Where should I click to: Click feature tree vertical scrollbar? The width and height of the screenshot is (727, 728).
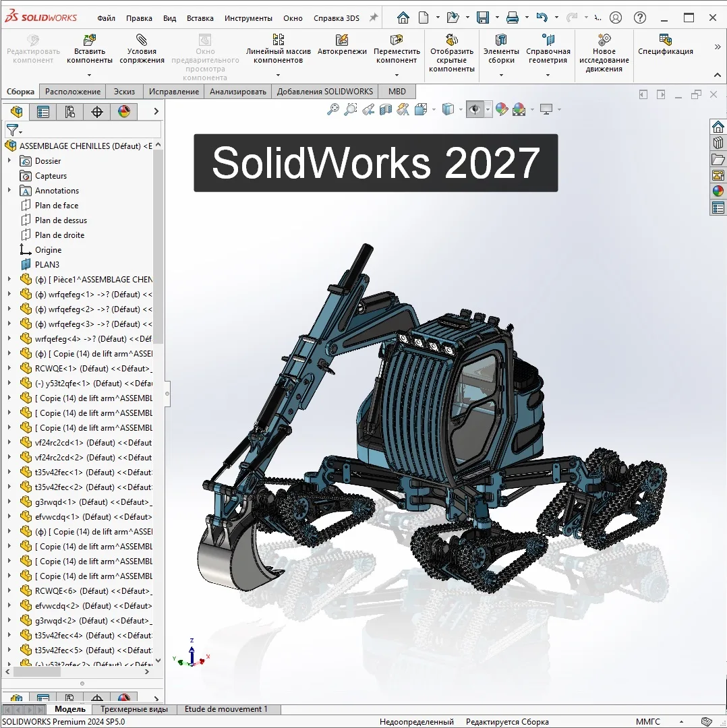158,246
